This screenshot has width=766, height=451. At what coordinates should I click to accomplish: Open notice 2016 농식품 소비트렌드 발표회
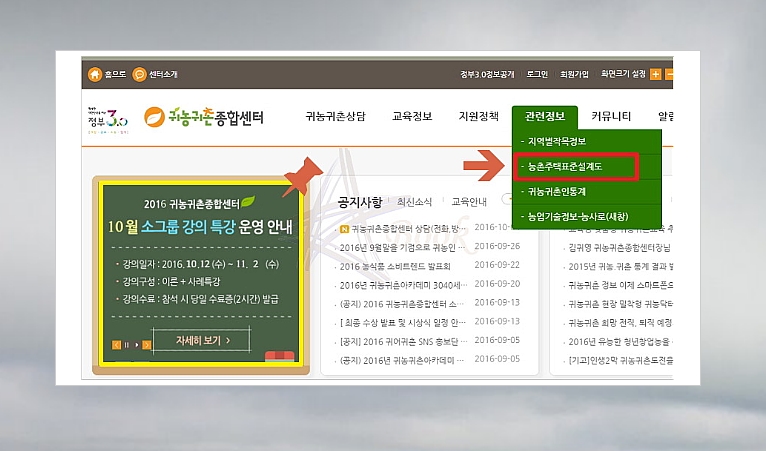(395, 266)
